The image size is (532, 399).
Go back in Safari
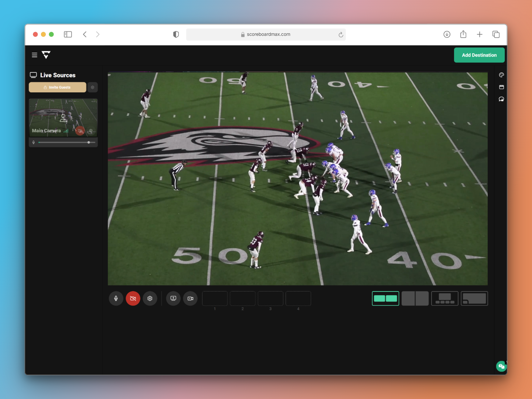coord(85,34)
